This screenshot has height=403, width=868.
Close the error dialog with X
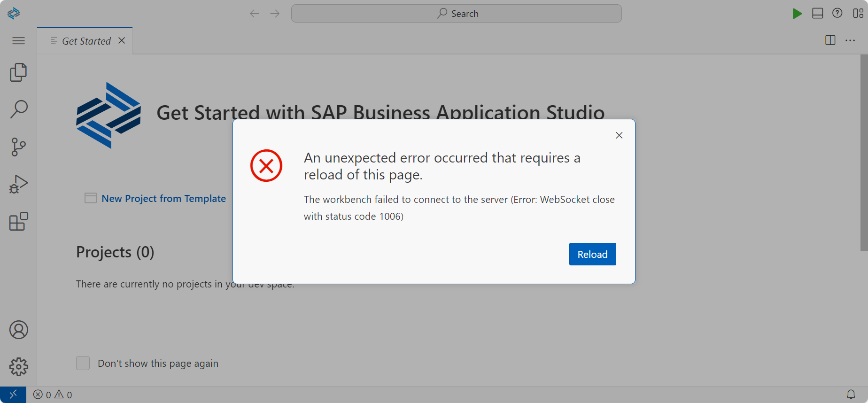click(619, 135)
